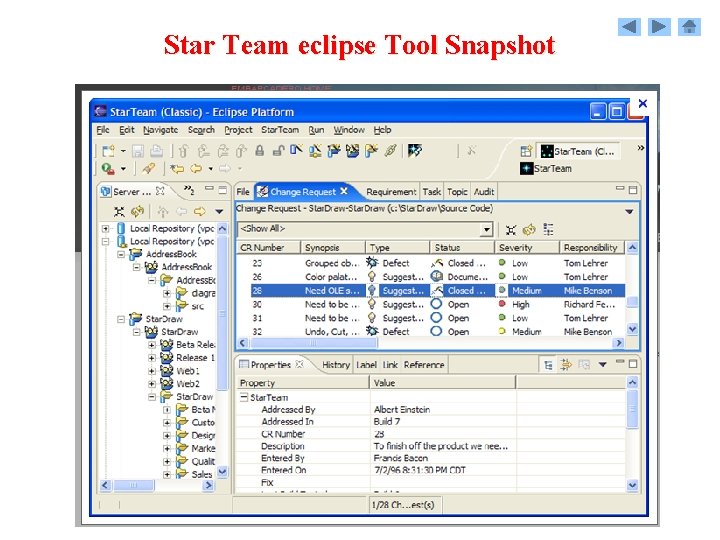
Task: Sort by Severity column header
Action: point(527,248)
